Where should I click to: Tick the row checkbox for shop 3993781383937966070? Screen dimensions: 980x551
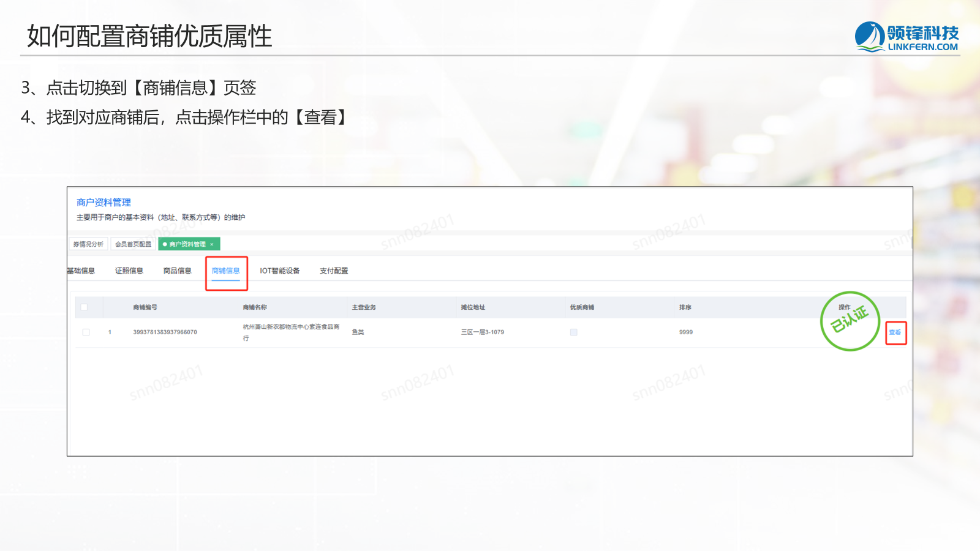[x=86, y=332]
